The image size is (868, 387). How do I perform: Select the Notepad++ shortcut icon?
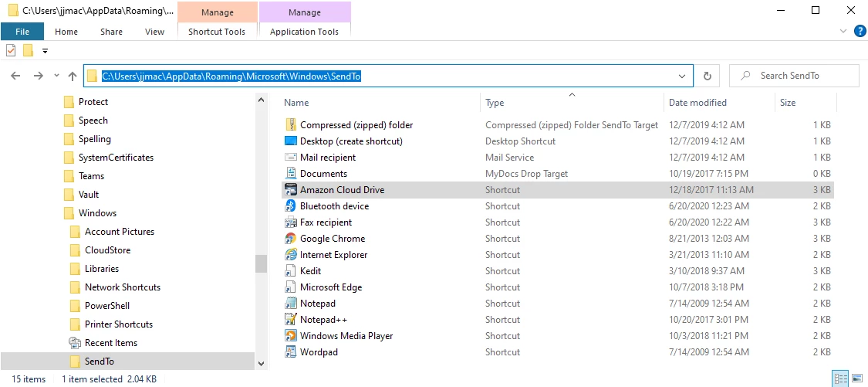click(291, 319)
